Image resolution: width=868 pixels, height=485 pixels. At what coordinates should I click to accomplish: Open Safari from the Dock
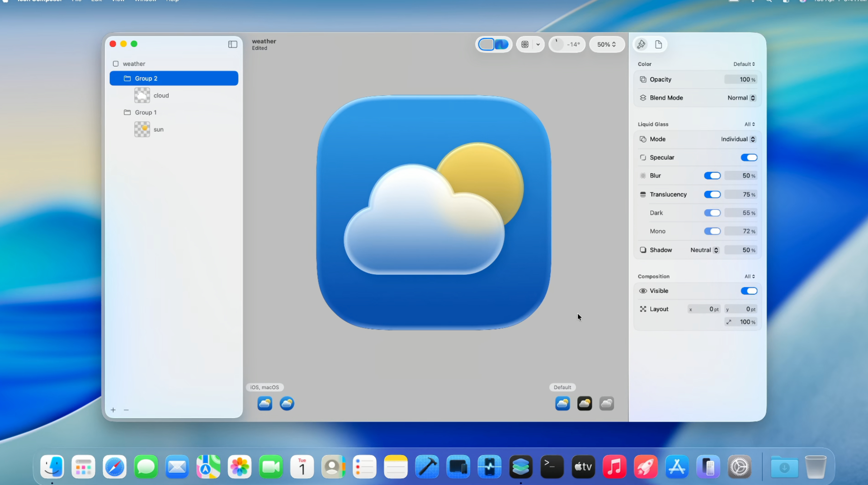(x=114, y=467)
